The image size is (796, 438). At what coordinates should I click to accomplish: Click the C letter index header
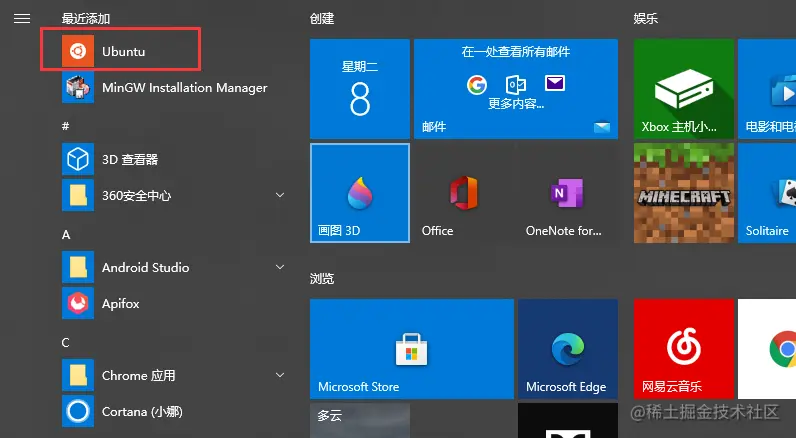(65, 343)
